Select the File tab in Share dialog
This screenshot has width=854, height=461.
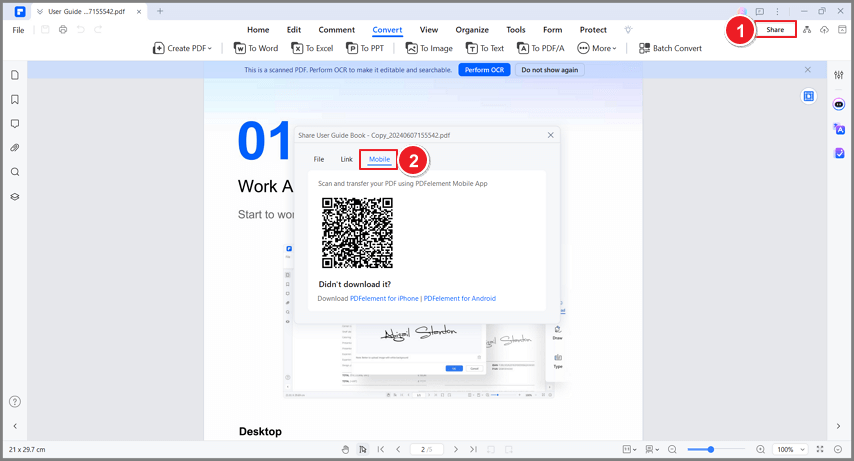(x=319, y=159)
